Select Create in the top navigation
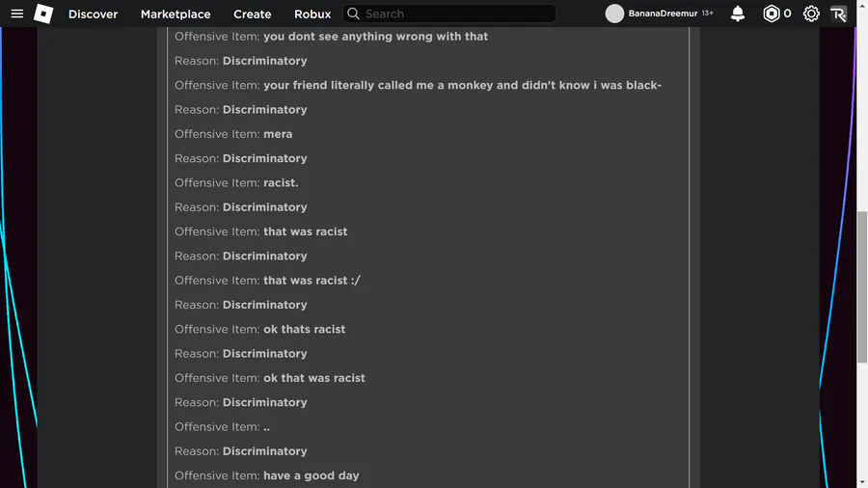868x488 pixels. pos(253,14)
